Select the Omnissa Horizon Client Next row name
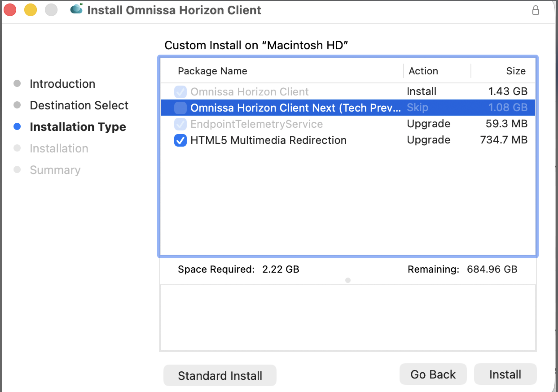The height and width of the screenshot is (392, 558). coord(296,108)
